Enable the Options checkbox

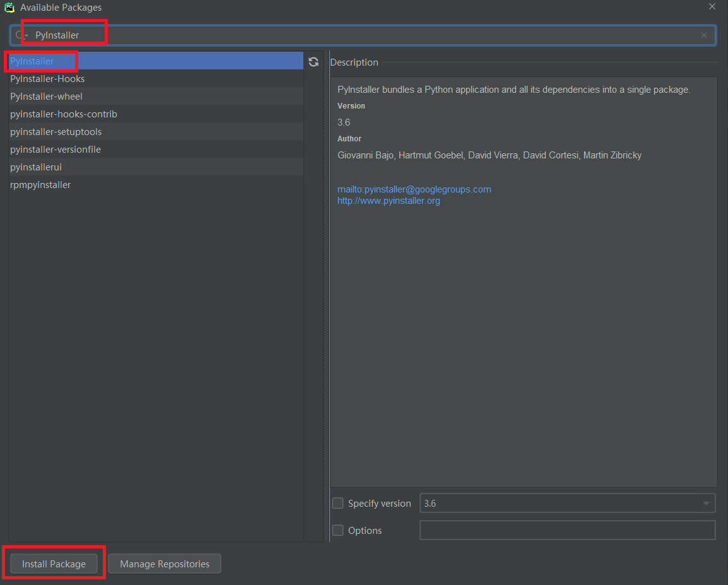pyautogui.click(x=338, y=530)
